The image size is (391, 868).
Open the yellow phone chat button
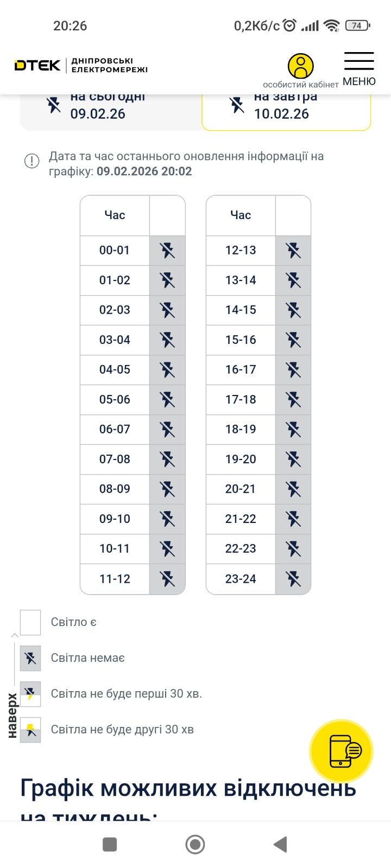(341, 751)
